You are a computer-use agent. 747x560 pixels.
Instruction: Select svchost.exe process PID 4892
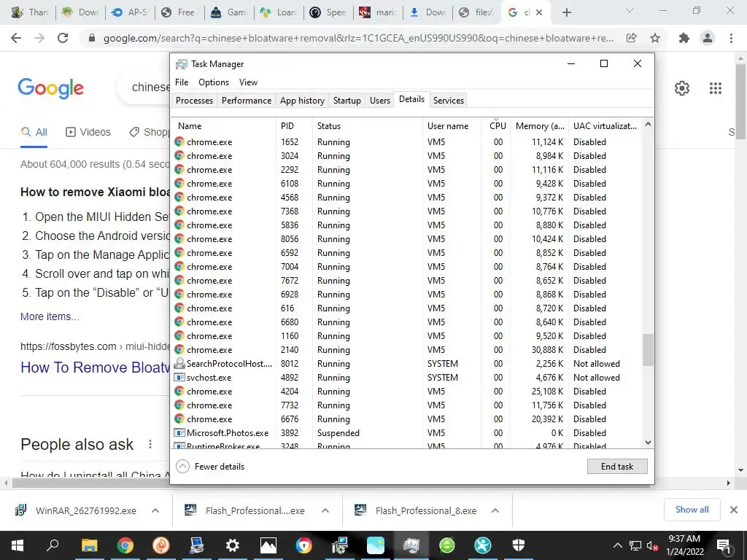click(x=406, y=378)
